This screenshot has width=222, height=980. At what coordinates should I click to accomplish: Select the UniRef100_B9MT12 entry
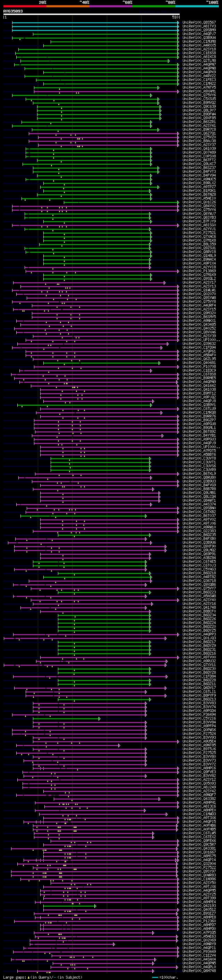[x=199, y=393]
